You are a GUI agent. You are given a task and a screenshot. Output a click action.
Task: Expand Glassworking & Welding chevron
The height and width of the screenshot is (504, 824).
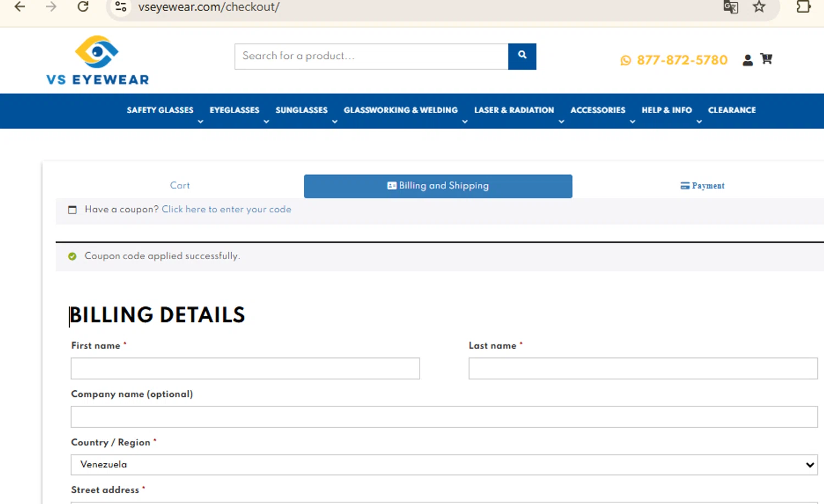(x=465, y=121)
